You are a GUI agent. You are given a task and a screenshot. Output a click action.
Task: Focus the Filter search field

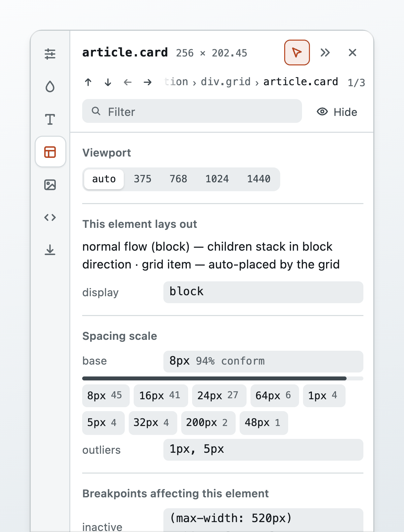(x=192, y=111)
